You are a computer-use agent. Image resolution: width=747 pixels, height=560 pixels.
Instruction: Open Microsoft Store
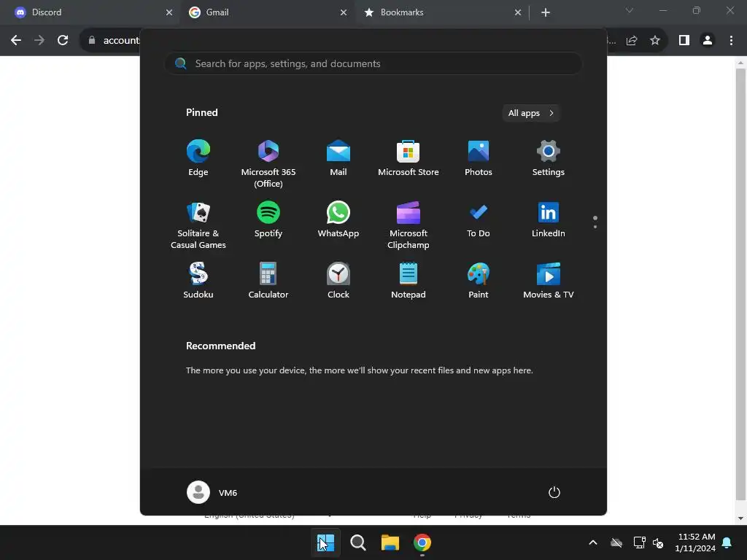[409, 158]
